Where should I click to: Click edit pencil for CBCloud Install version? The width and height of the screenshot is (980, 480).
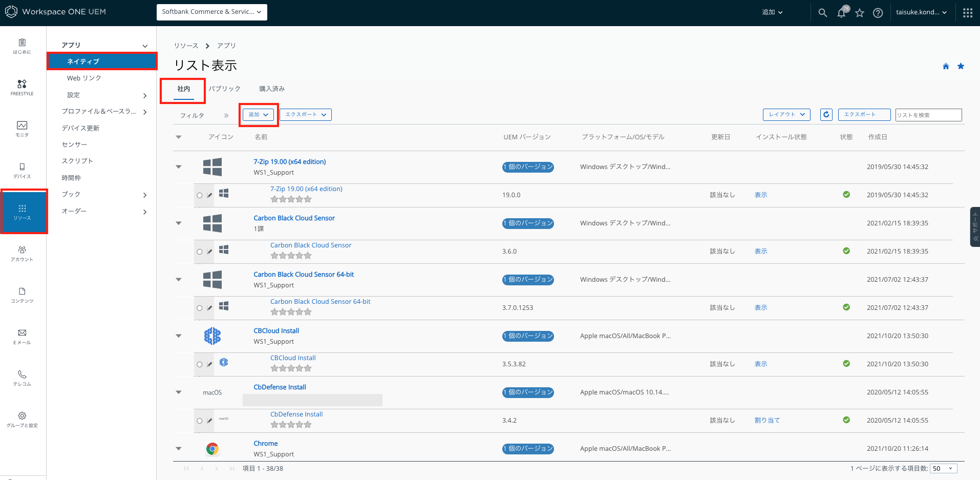(209, 364)
